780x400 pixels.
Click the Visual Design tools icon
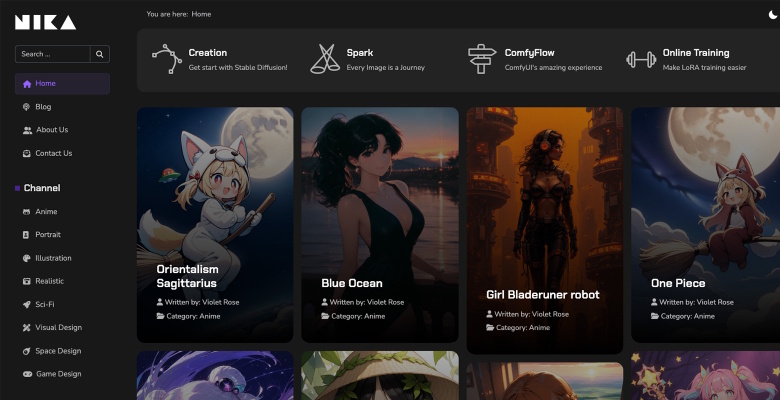[x=26, y=328]
